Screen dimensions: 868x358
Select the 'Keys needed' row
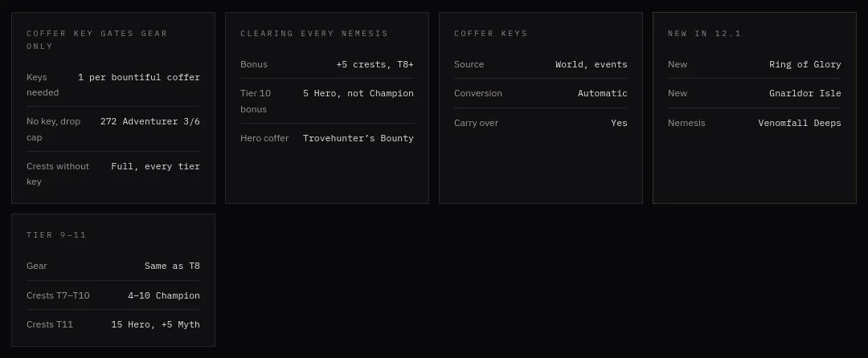[113, 84]
